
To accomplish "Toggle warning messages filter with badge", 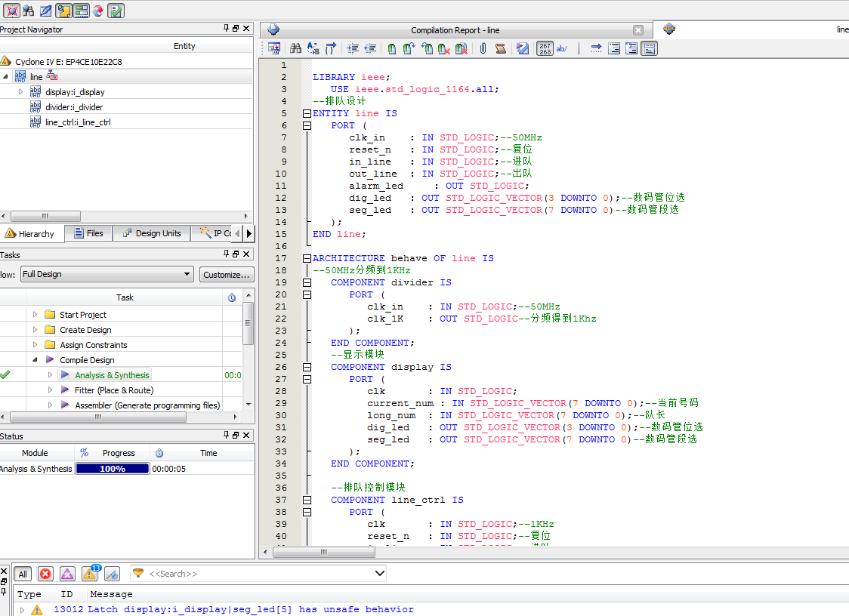I will (90, 574).
